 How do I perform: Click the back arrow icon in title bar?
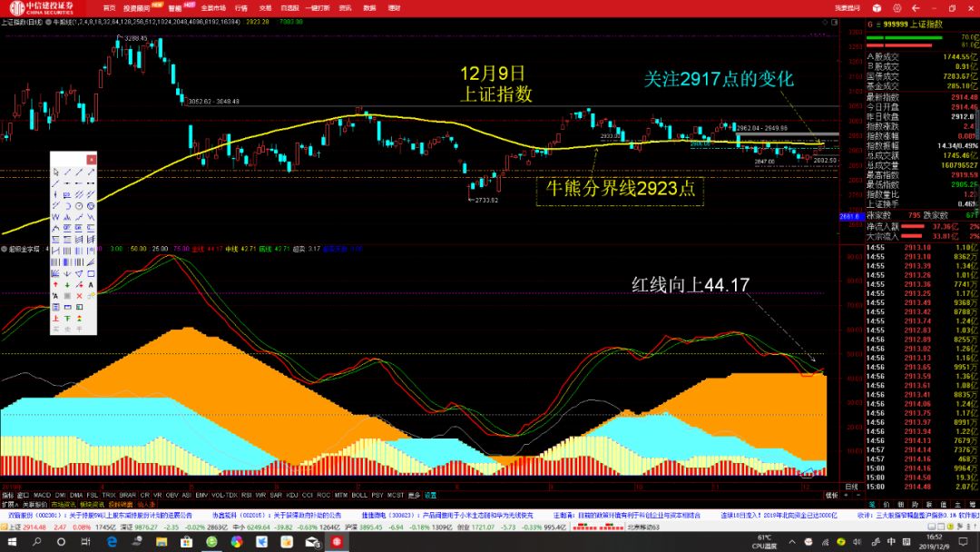click(x=916, y=8)
